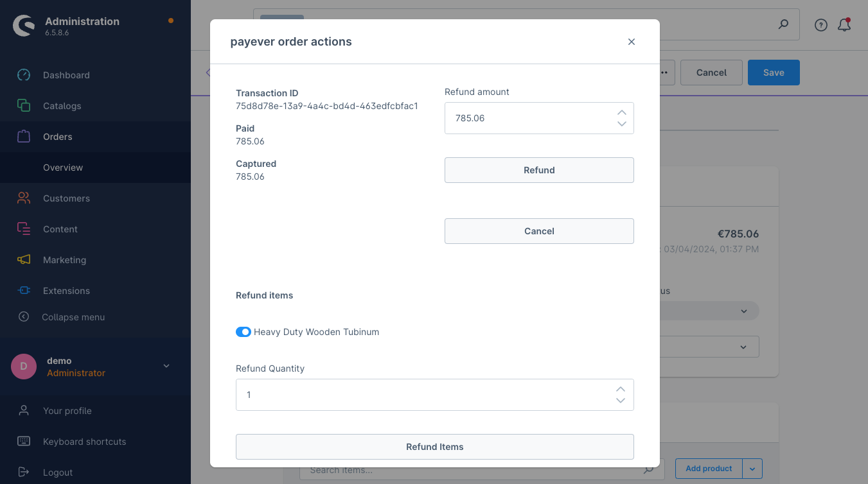Image resolution: width=868 pixels, height=484 pixels.
Task: Expand the demo Administrator user menu
Action: 166,366
